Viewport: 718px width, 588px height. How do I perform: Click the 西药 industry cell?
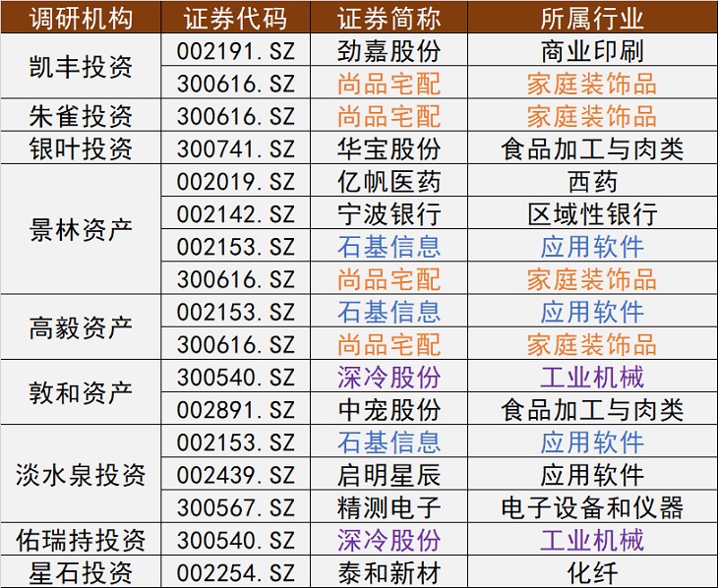point(592,180)
